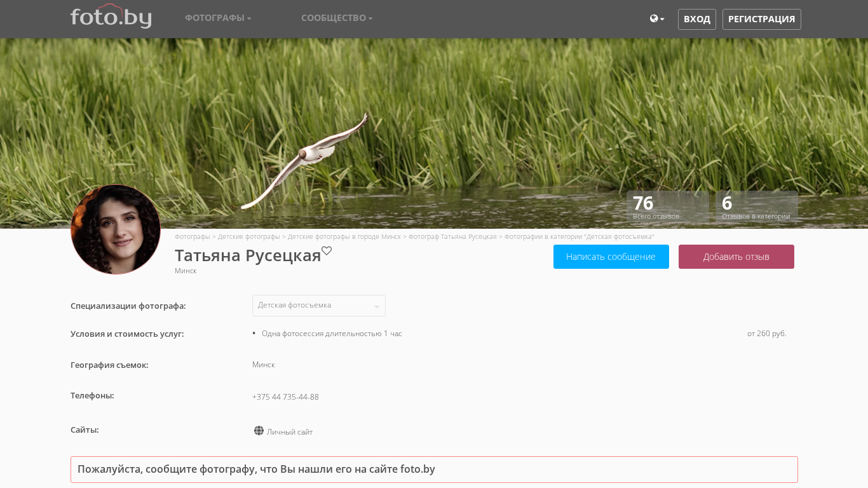
Task: Click Написать сообщение button
Action: (x=611, y=257)
